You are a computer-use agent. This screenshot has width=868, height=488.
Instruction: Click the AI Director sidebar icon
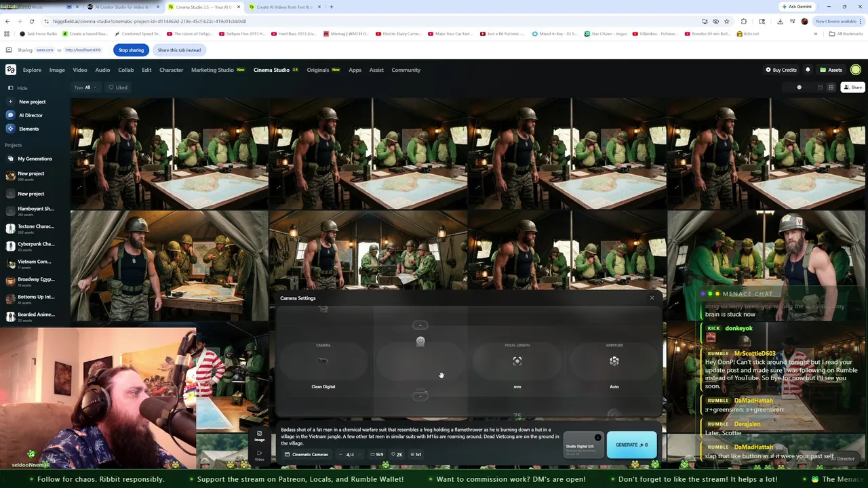point(10,115)
